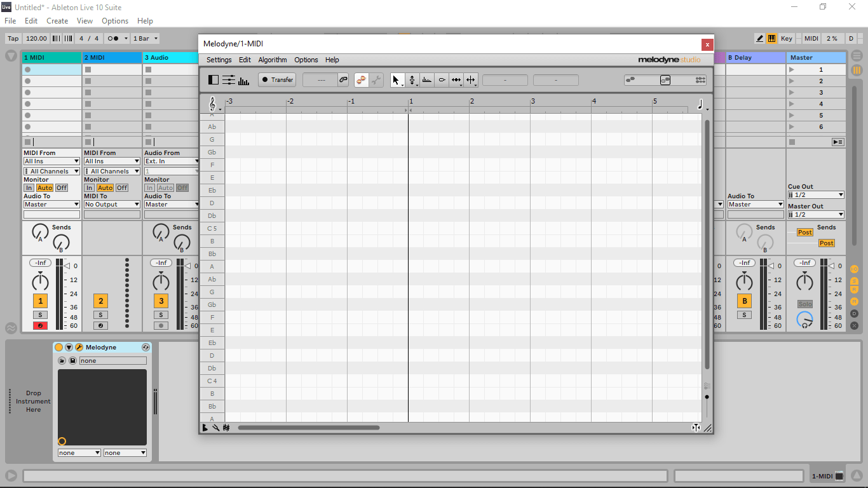Open Melodyne Options menu
This screenshot has height=488, width=868.
[306, 60]
